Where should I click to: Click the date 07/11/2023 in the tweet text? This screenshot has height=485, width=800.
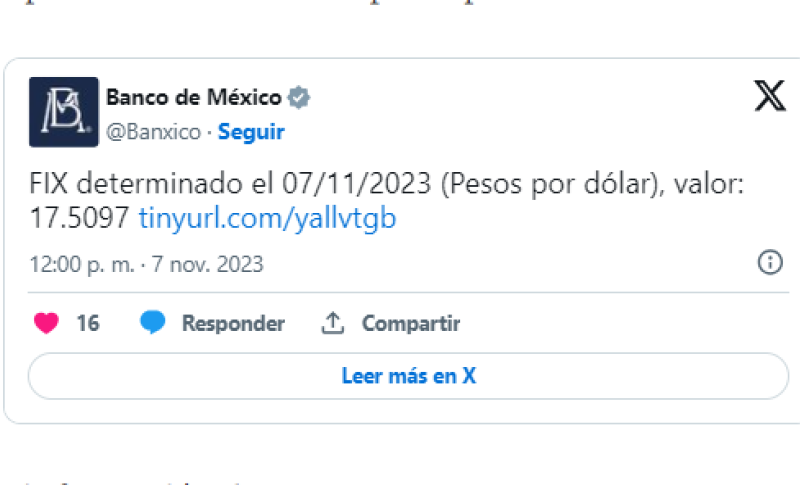(357, 184)
